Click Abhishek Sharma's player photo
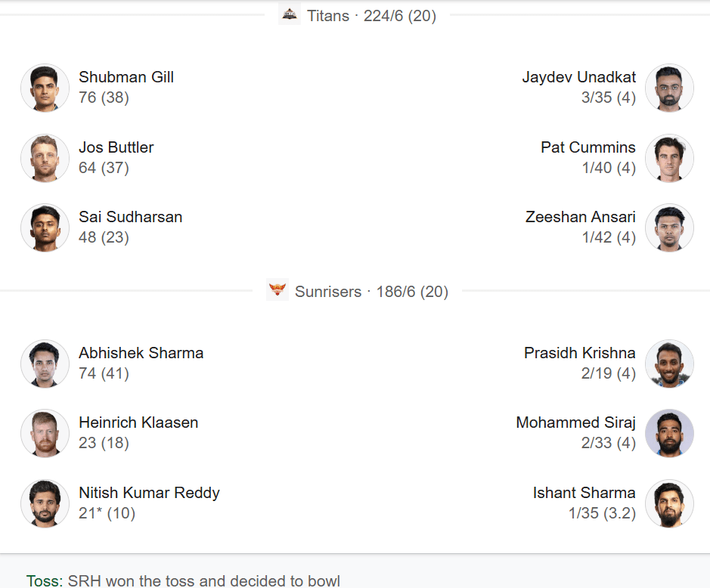Viewport: 710px width, 588px height. (45, 364)
